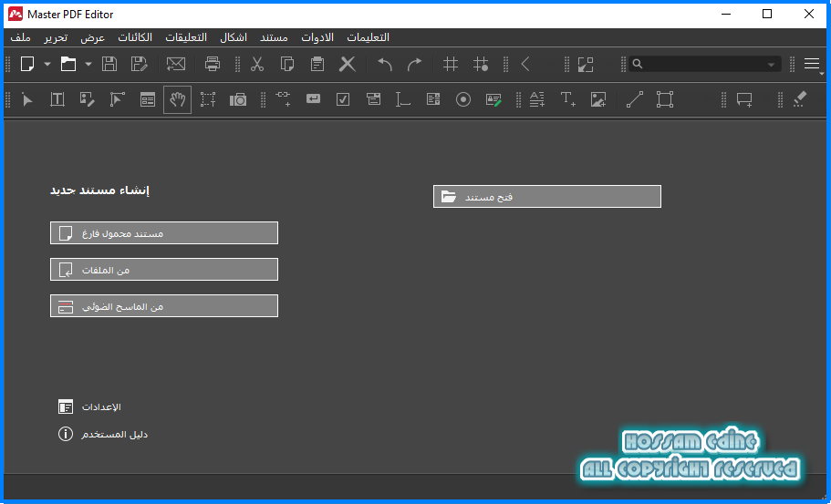Open the التعليمات menu
Viewport: 831px width, 504px height.
click(369, 37)
